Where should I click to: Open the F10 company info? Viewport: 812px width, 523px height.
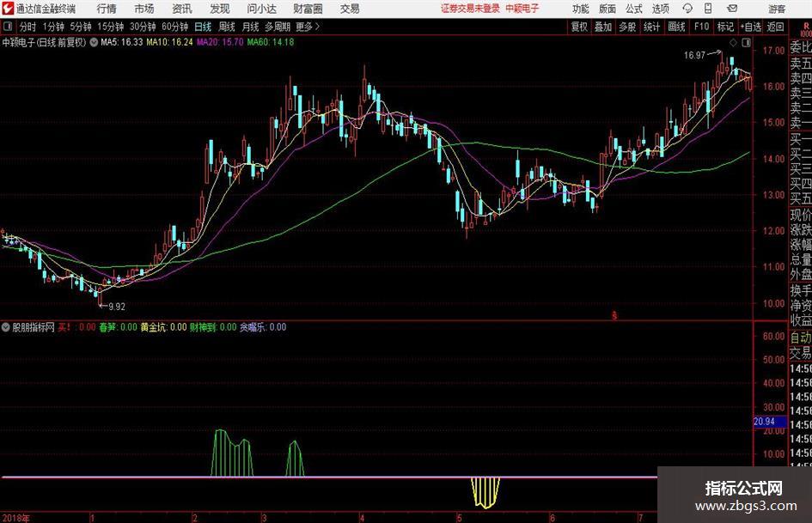click(x=702, y=27)
